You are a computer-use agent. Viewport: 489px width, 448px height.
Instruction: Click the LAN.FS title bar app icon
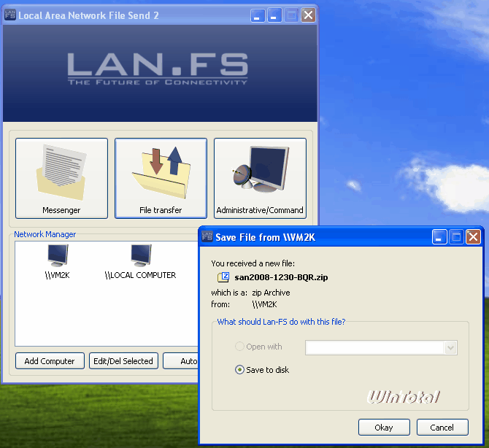click(x=10, y=15)
